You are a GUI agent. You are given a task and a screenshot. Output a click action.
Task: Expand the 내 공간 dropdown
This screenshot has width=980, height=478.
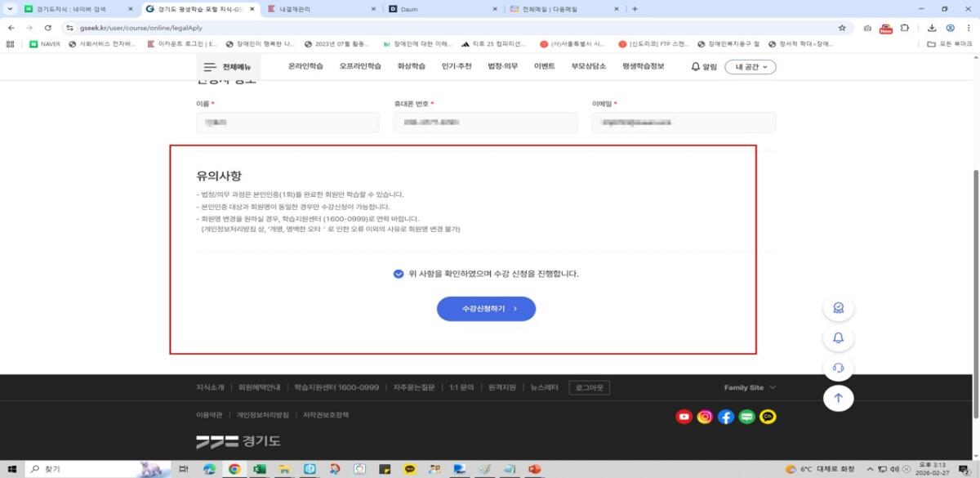pos(750,66)
